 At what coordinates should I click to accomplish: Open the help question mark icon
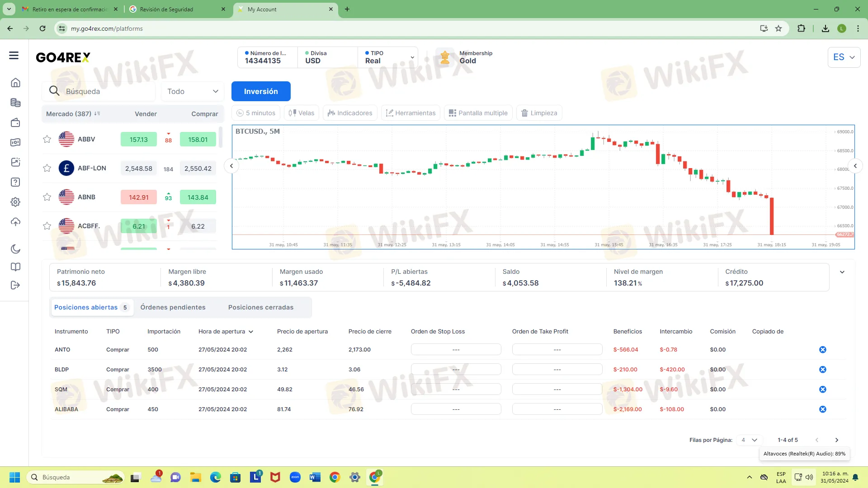[x=15, y=182]
